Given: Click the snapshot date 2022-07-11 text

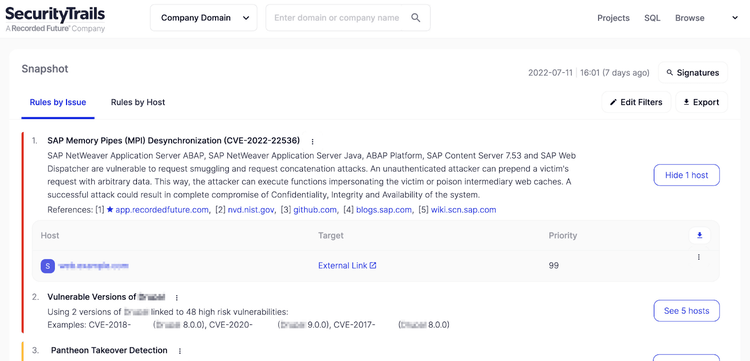Looking at the screenshot, I should 550,73.
